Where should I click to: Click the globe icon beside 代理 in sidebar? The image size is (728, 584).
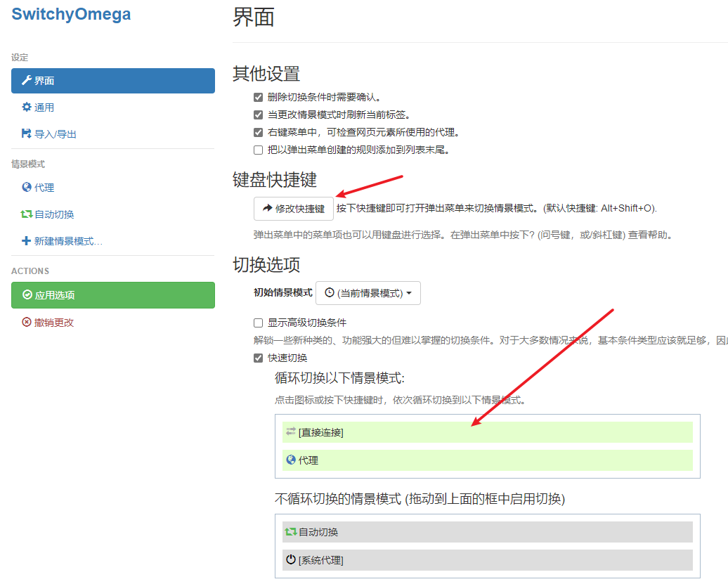pos(27,188)
